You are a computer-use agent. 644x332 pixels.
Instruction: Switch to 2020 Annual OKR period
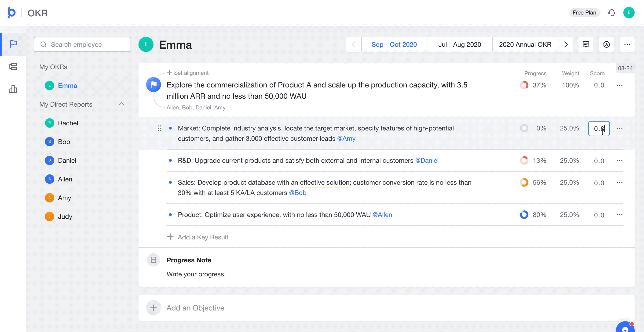click(x=525, y=44)
